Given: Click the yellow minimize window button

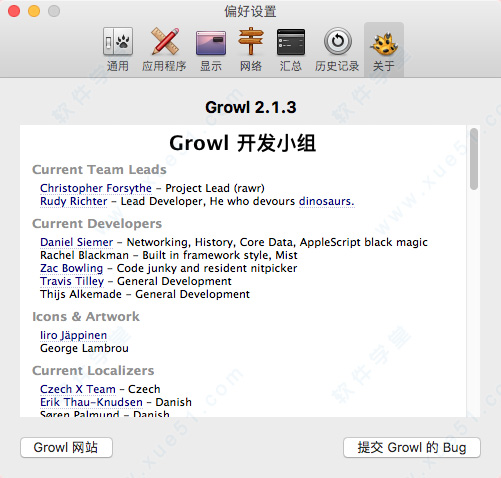Looking at the screenshot, I should 34,11.
